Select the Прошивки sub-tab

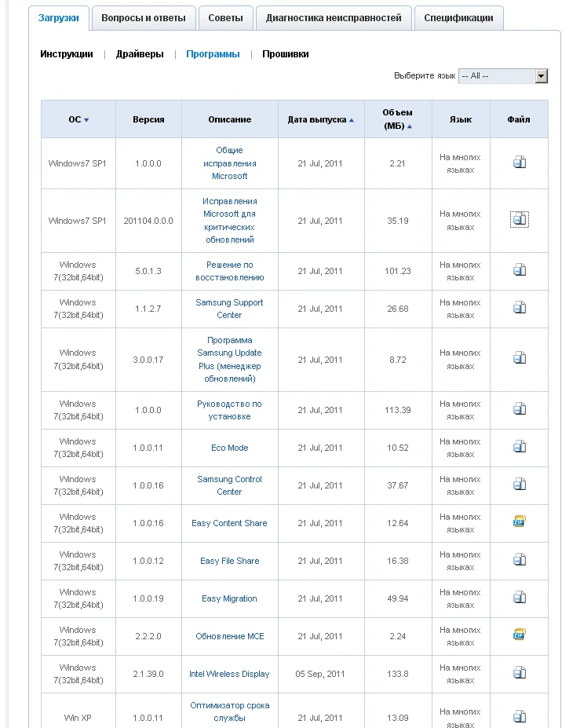[x=286, y=54]
